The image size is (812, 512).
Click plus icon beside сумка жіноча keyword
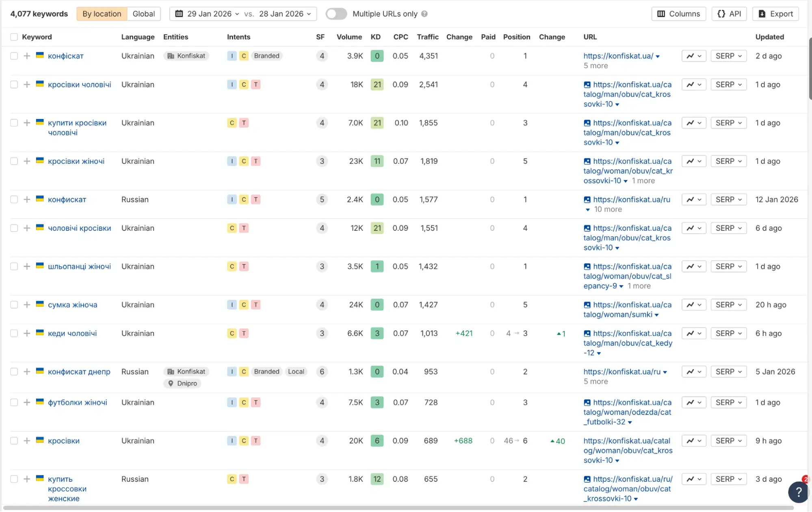(27, 305)
